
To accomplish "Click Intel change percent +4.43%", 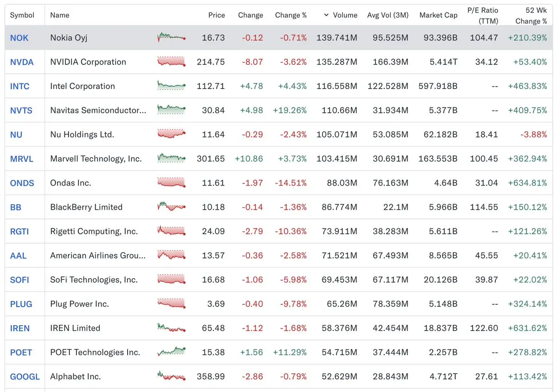I will coord(292,86).
